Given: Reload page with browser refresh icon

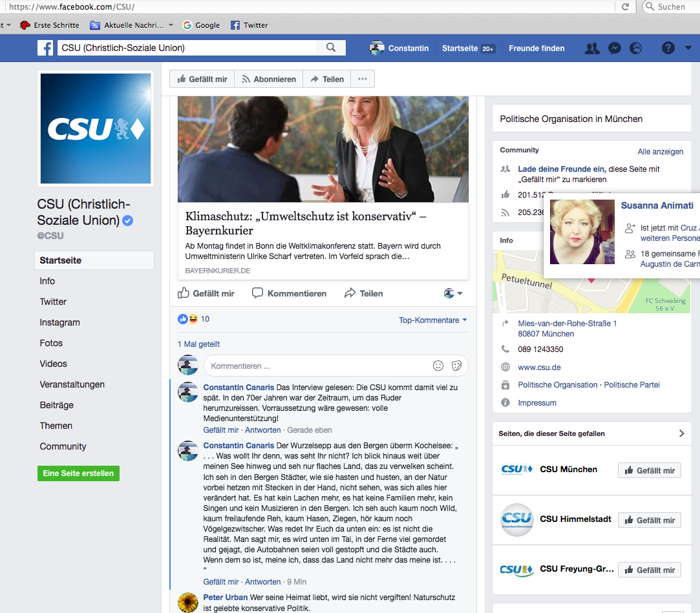Looking at the screenshot, I should click(x=625, y=6).
